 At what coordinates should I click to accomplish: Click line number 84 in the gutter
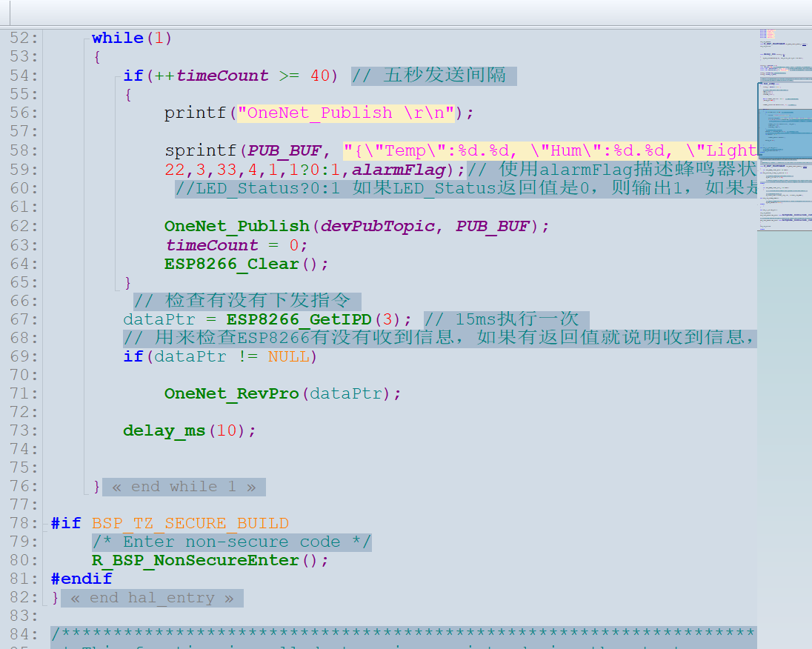[24, 635]
